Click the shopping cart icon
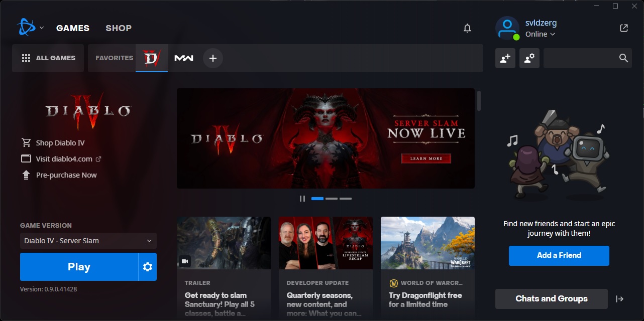Screen dimensions: 644x321 (x=26, y=143)
